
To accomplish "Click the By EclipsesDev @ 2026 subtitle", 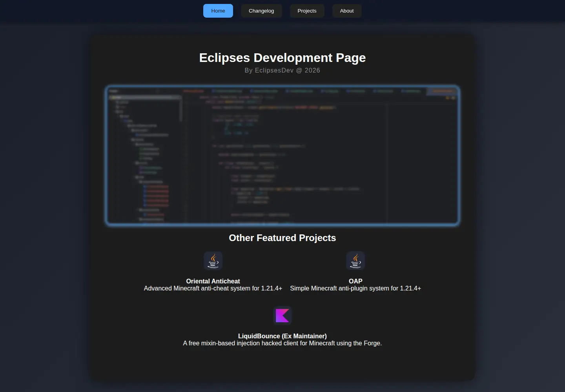I will (282, 71).
